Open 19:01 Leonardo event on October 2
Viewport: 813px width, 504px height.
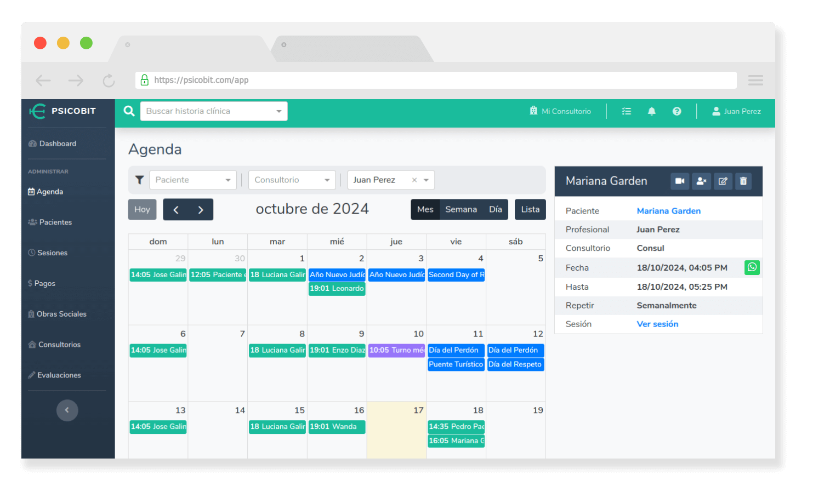[337, 289]
